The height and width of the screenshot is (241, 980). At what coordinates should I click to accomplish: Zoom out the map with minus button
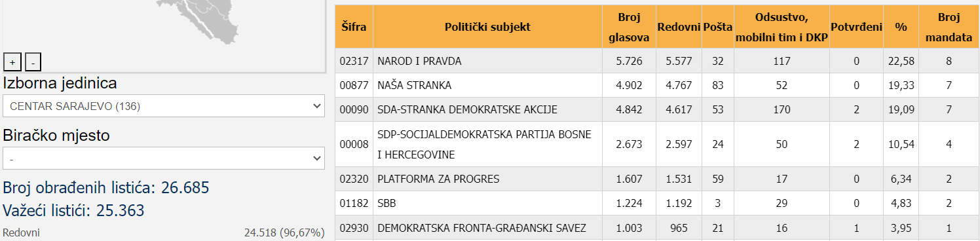point(33,62)
